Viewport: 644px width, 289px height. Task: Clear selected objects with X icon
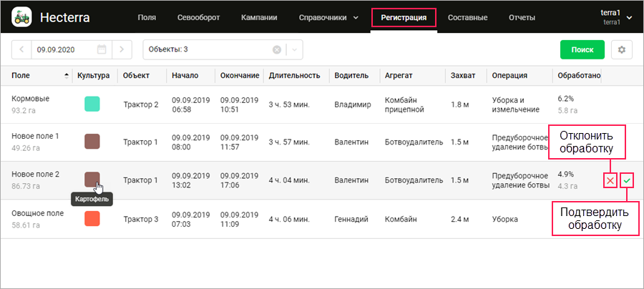tap(277, 49)
